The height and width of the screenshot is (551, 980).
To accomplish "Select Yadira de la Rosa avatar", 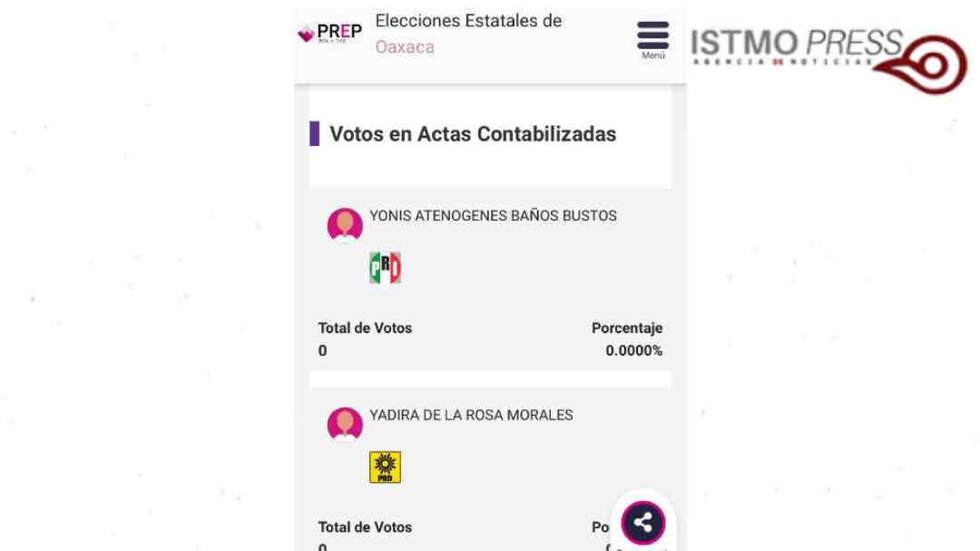I will pyautogui.click(x=345, y=425).
